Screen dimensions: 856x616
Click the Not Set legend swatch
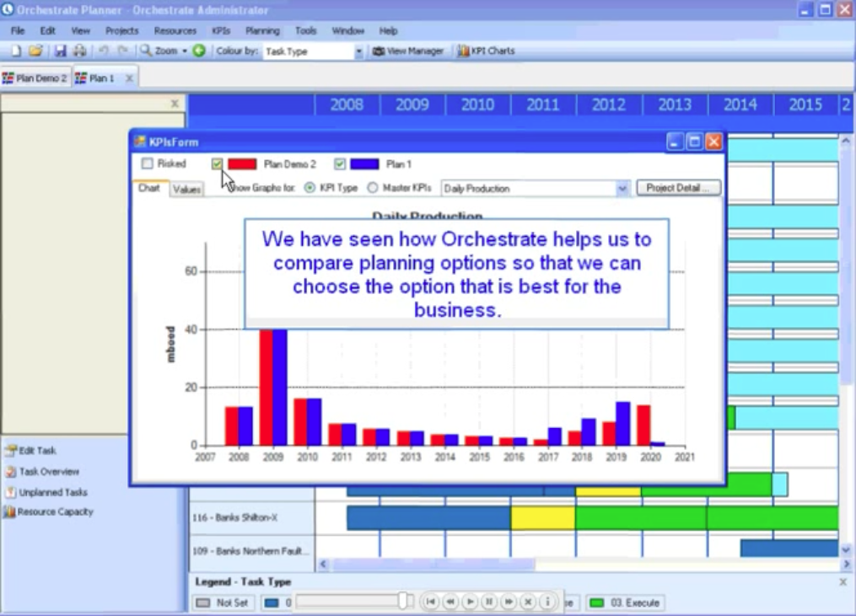tap(203, 603)
